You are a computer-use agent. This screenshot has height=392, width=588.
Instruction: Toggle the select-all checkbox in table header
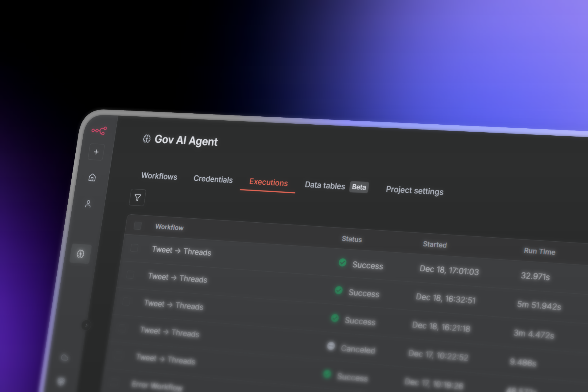point(138,226)
